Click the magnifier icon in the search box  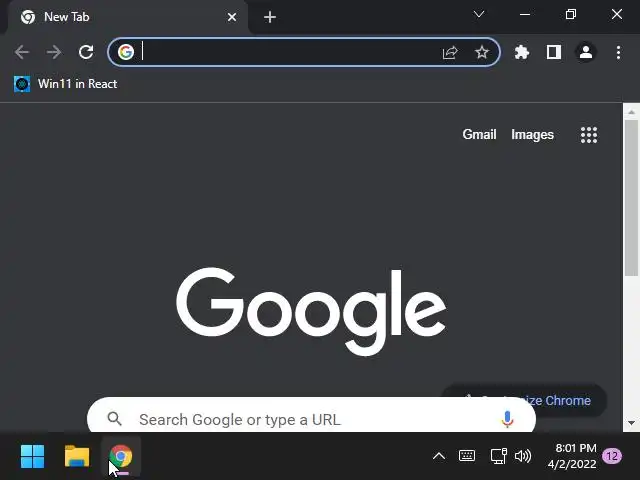point(114,418)
